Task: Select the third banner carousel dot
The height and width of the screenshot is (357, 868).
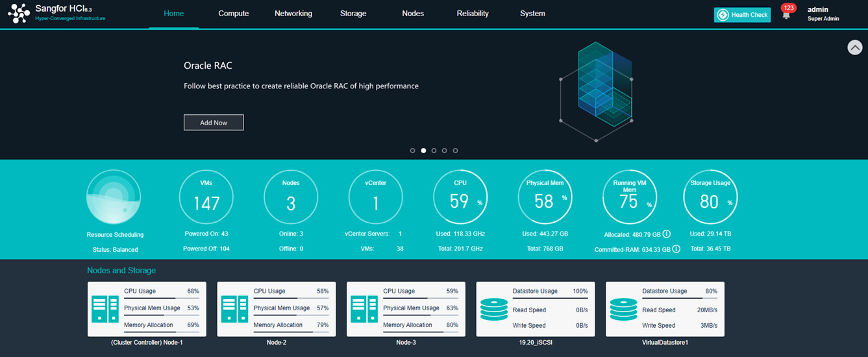Action: (434, 151)
